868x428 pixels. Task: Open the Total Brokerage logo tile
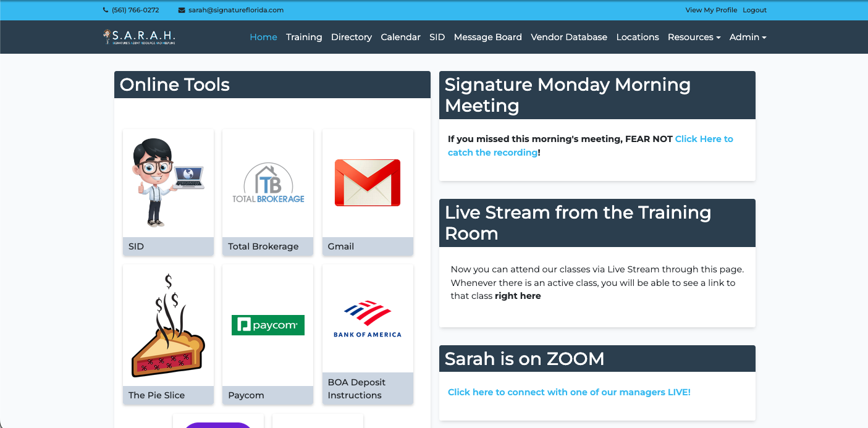tap(268, 183)
